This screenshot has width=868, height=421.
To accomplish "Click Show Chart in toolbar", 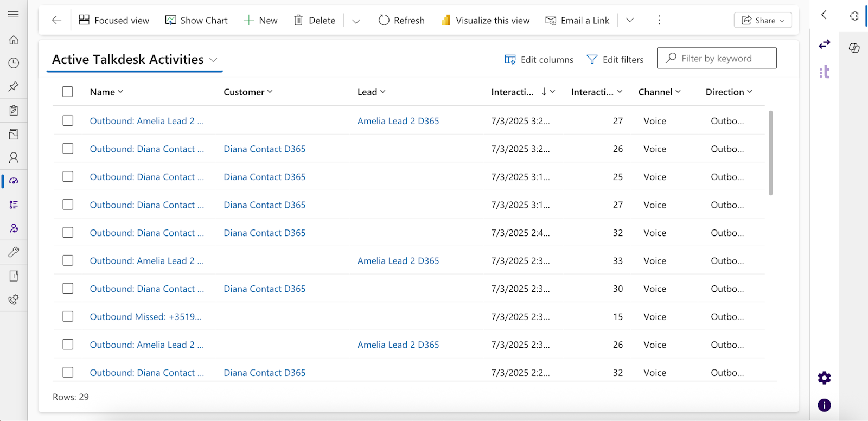I will (x=196, y=20).
